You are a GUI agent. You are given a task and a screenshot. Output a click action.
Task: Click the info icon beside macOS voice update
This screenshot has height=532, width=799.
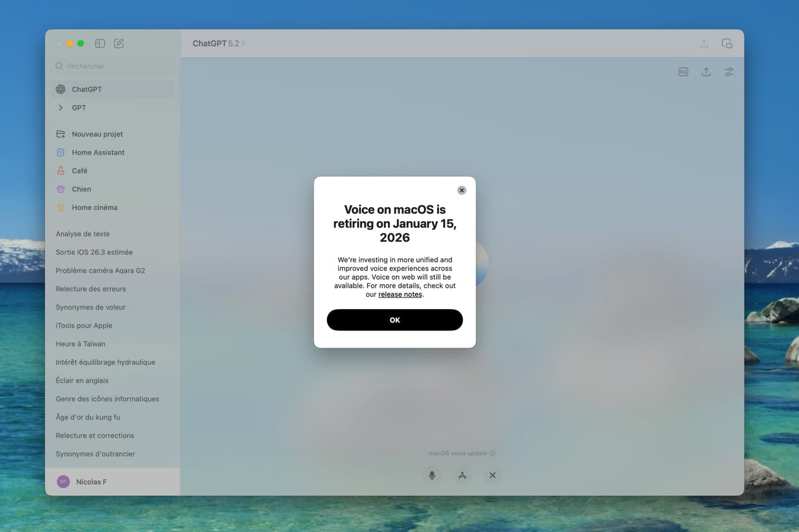click(x=493, y=453)
